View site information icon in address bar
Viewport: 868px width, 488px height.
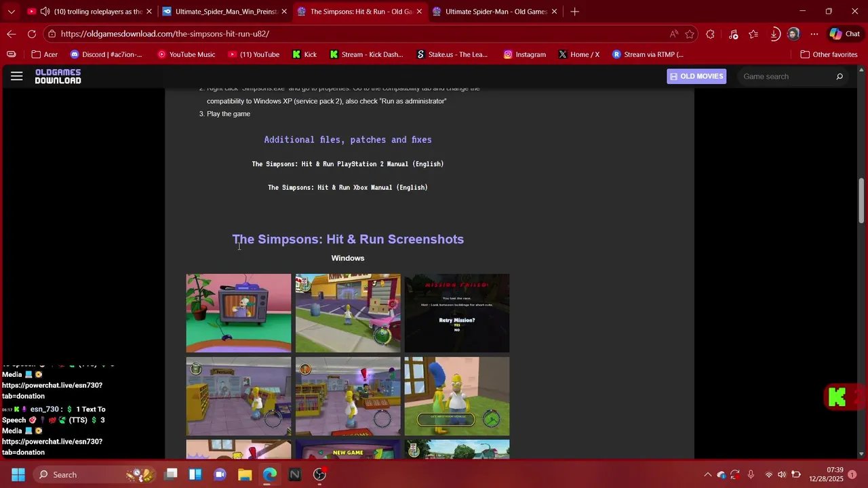pos(52,34)
